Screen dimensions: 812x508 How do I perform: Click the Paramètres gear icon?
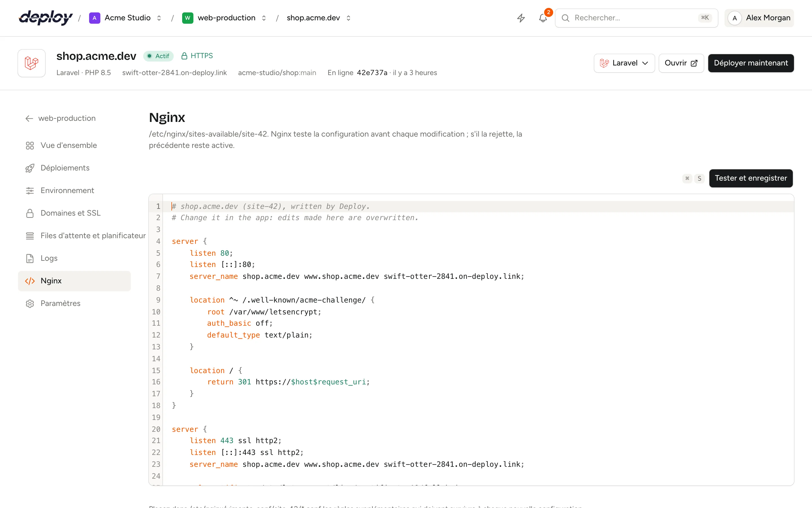[x=30, y=303]
